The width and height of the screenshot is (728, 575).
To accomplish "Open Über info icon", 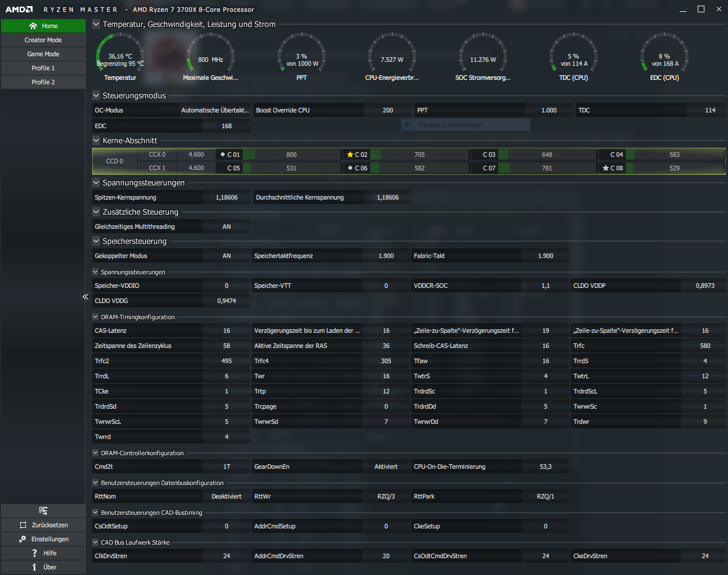I will [34, 567].
